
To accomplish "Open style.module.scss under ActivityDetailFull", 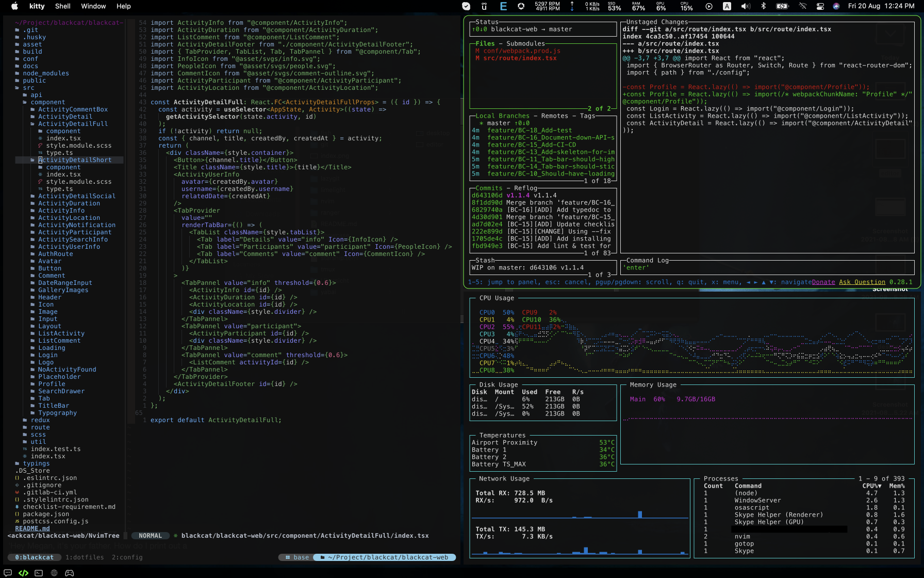I will (78, 146).
